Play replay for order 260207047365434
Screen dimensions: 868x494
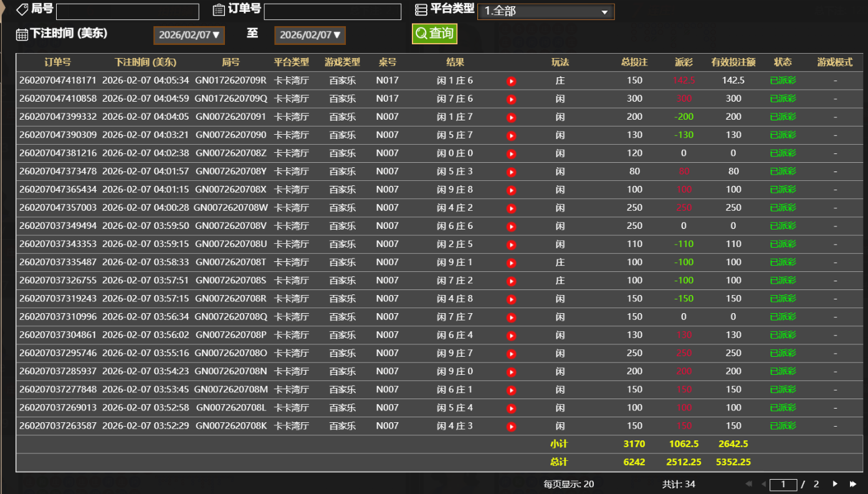(x=511, y=190)
